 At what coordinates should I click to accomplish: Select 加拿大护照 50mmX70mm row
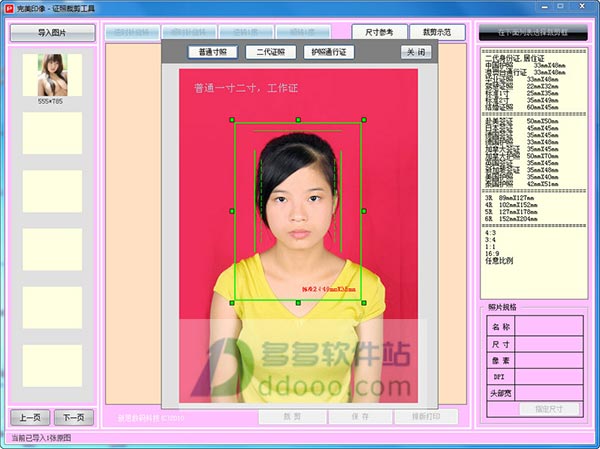[522, 156]
